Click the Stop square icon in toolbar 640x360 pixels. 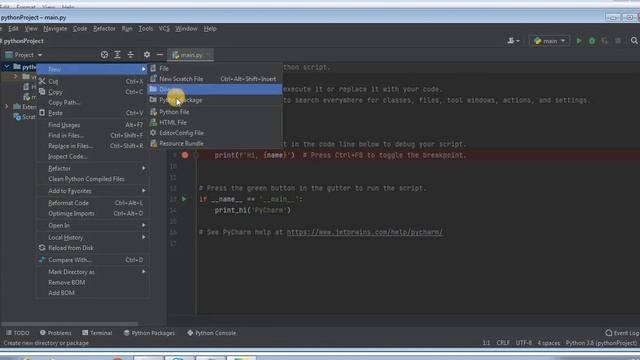(618, 41)
